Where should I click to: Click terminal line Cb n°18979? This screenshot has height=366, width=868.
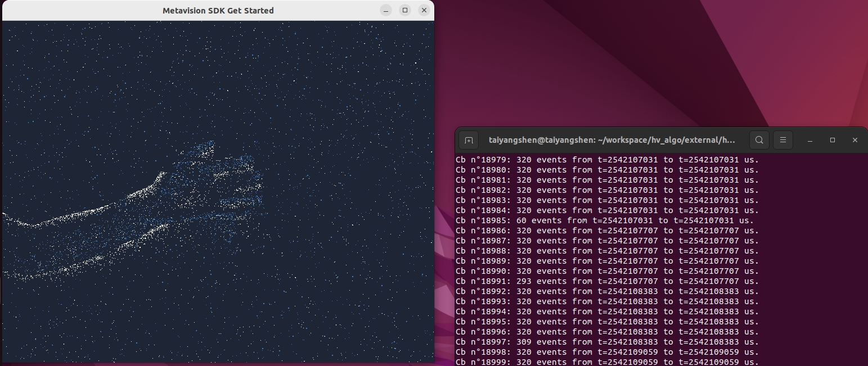(x=607, y=160)
